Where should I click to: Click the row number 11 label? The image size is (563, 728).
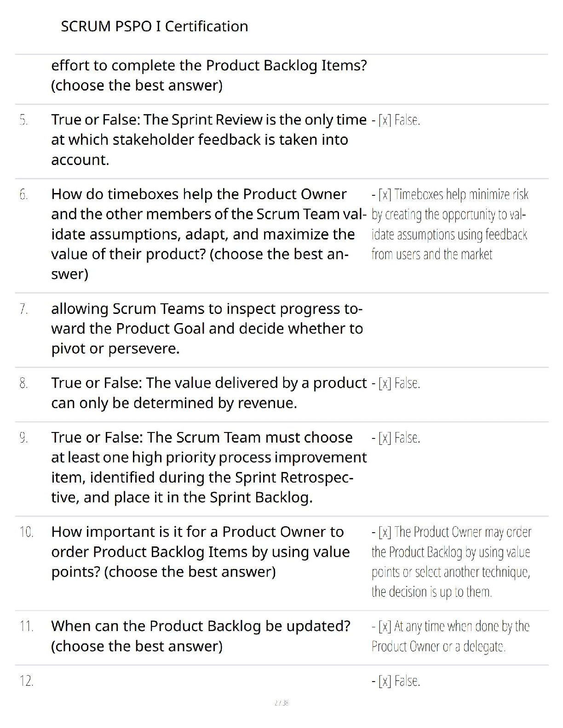[26, 626]
